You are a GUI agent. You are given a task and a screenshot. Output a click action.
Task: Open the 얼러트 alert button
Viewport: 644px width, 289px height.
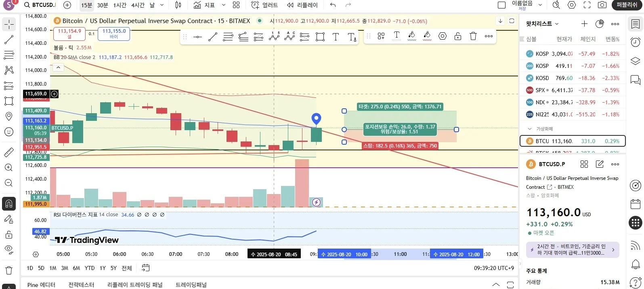pos(264,5)
